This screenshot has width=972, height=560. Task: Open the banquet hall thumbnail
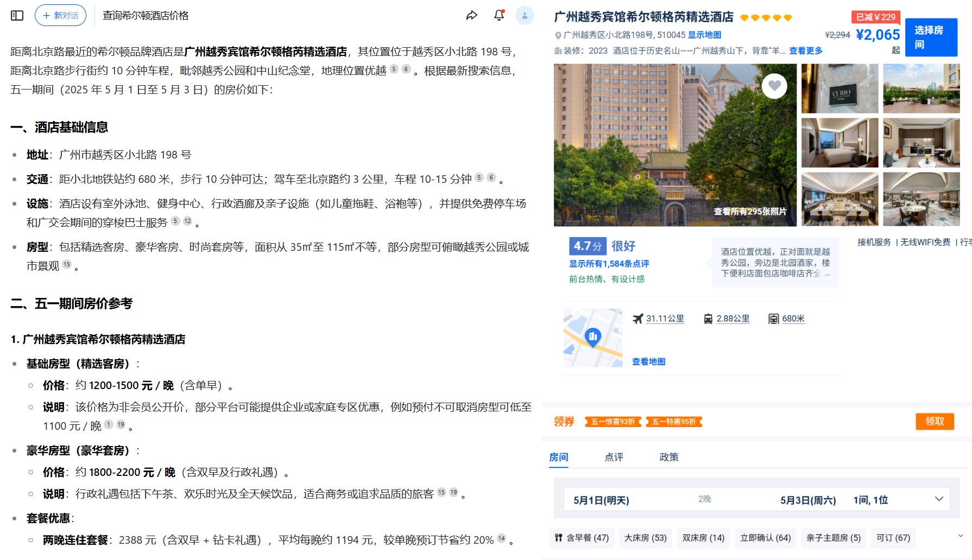point(840,199)
